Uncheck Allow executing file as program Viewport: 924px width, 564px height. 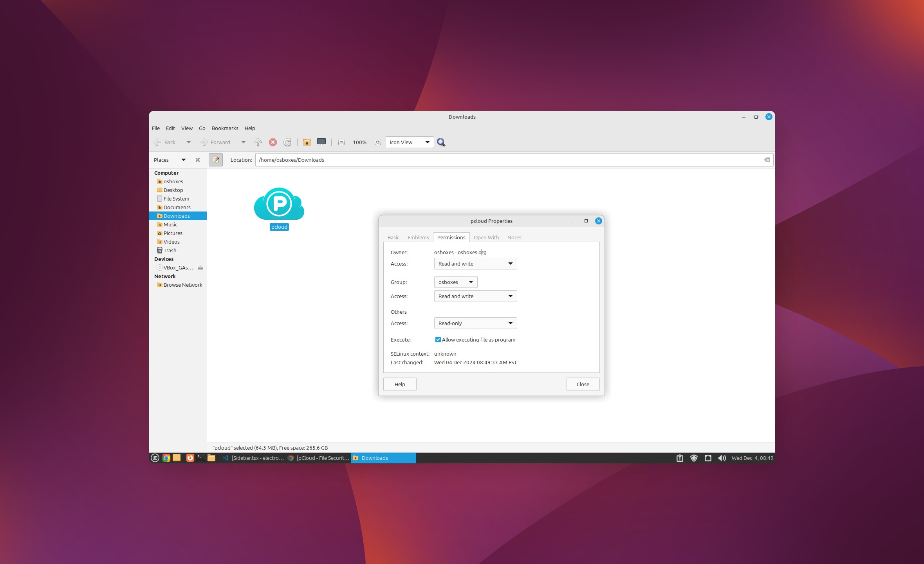(x=438, y=340)
